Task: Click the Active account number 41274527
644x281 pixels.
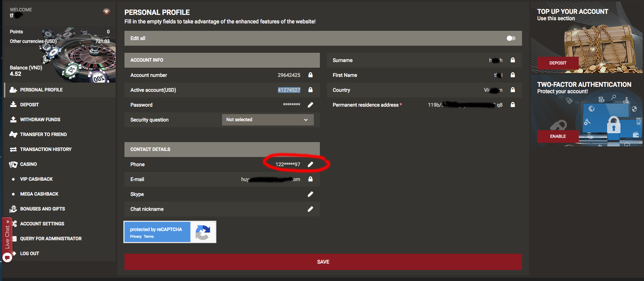Action: (289, 90)
